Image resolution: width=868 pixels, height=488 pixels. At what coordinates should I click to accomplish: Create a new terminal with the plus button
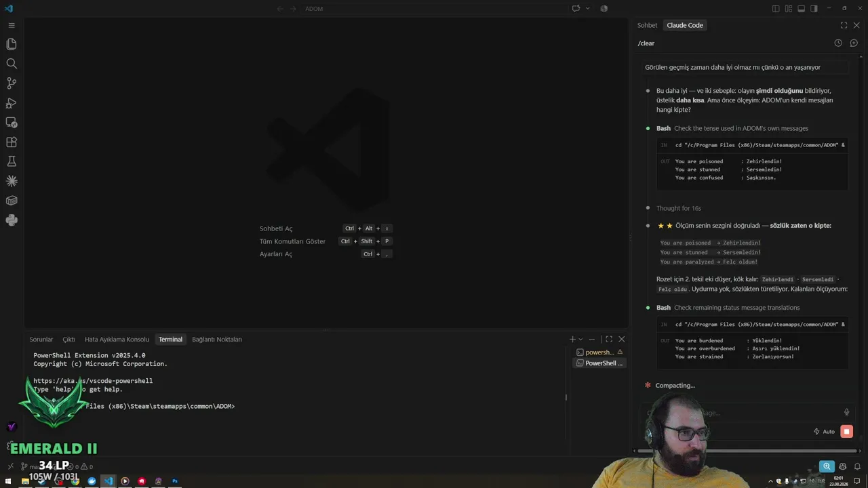tap(572, 339)
